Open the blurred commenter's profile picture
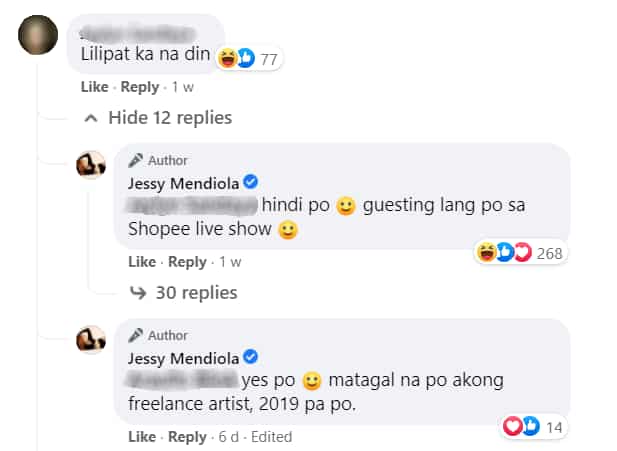This screenshot has width=617, height=451. 38,35
